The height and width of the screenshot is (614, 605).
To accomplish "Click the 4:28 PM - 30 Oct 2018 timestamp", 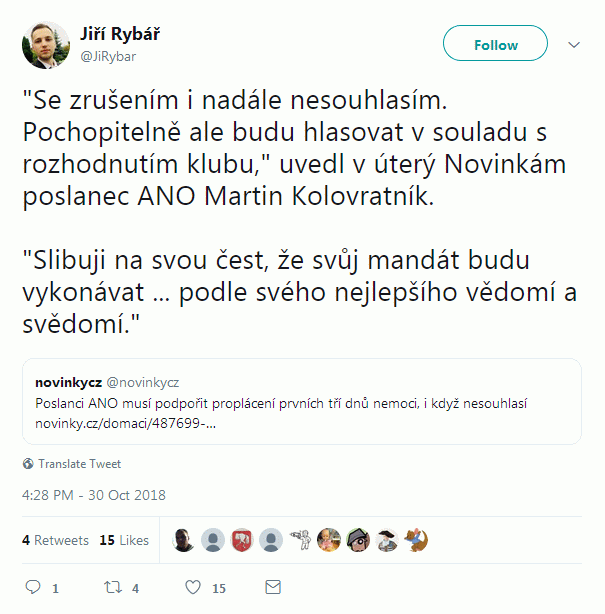I will click(x=94, y=495).
